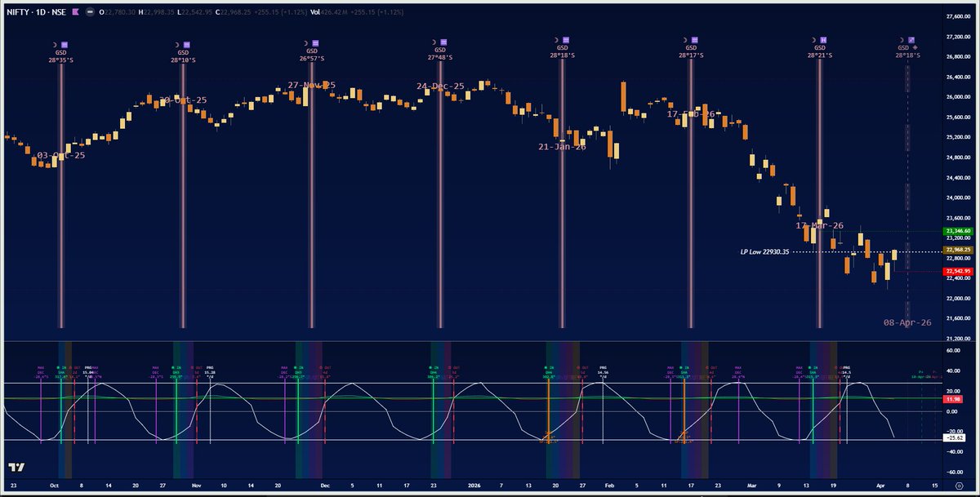Image resolution: width=980 pixels, height=497 pixels.
Task: Click the 28°10'S GSD latitude label
Action: [x=181, y=60]
